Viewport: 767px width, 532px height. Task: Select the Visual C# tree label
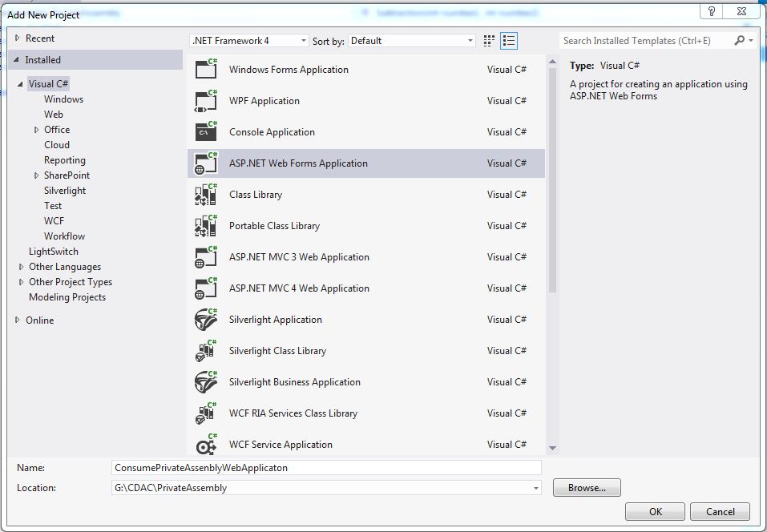[x=48, y=84]
